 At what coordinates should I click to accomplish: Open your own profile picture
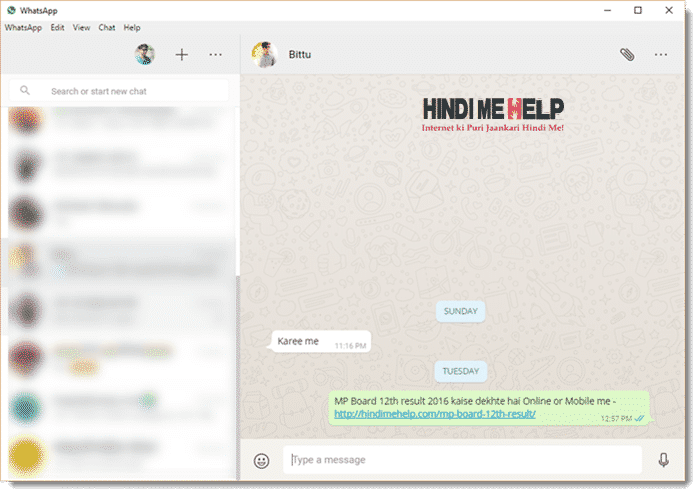pos(146,55)
